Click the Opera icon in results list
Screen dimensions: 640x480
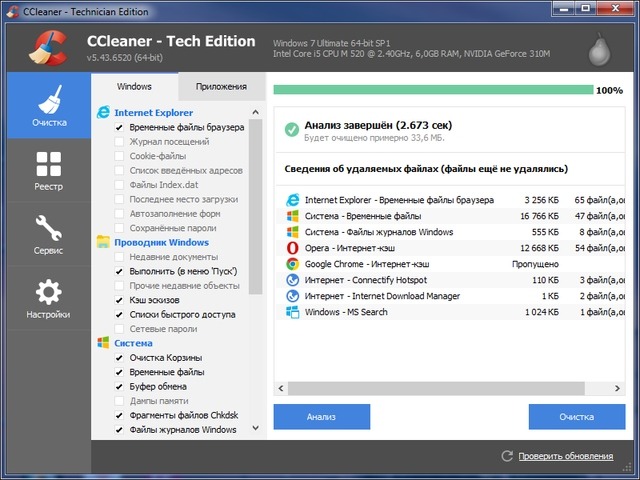pyautogui.click(x=292, y=247)
